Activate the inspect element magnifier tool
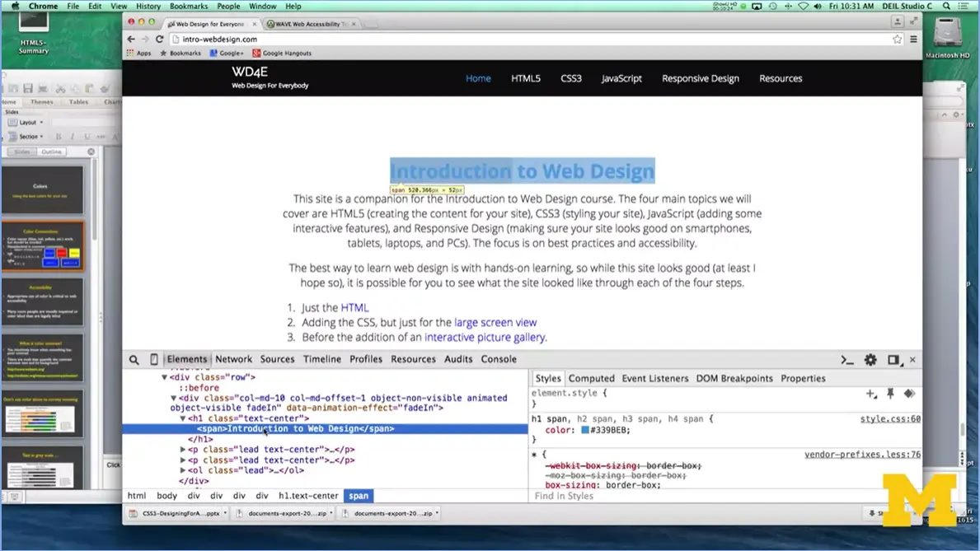 133,359
